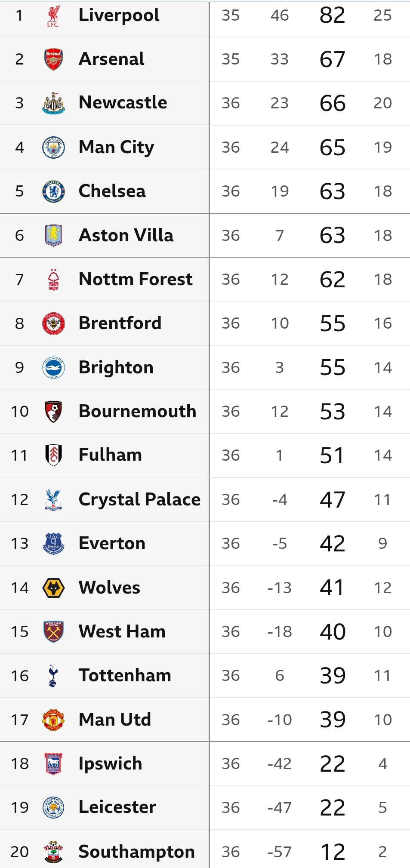Click the Tottenham cockerel crest

pyautogui.click(x=53, y=676)
